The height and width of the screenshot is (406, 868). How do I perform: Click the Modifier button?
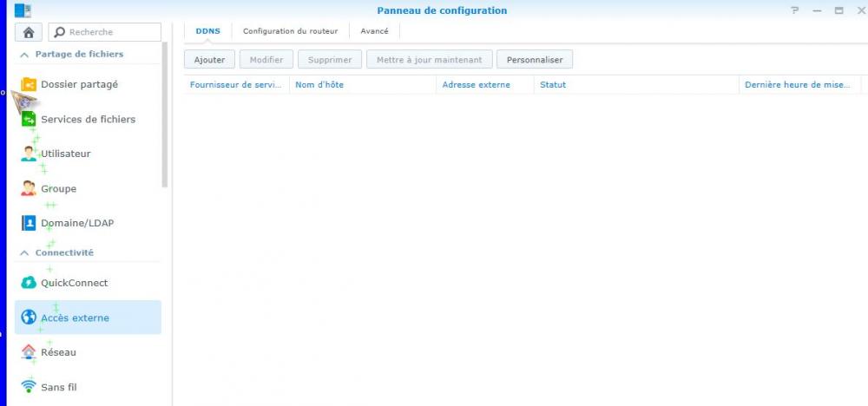click(266, 60)
